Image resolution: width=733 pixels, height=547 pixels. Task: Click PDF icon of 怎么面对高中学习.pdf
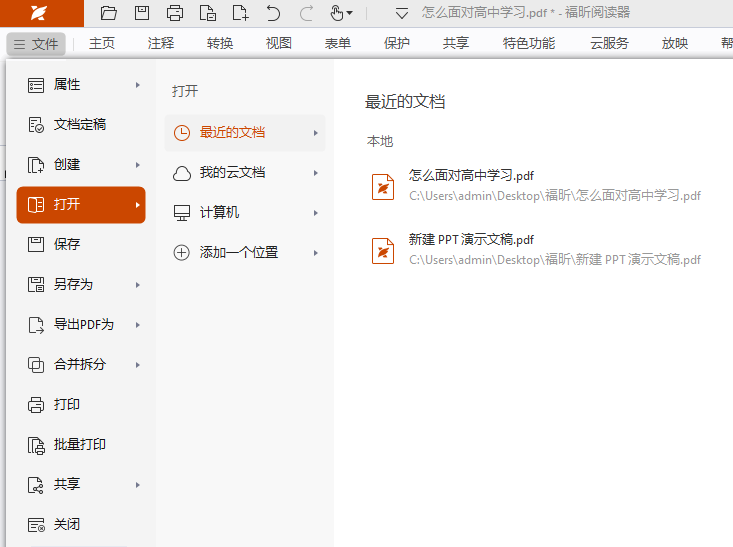383,187
